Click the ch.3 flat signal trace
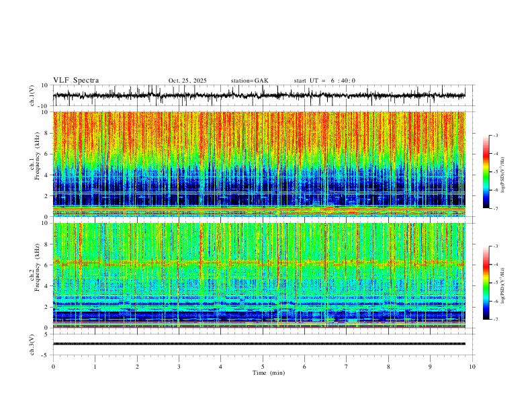 tap(259, 344)
